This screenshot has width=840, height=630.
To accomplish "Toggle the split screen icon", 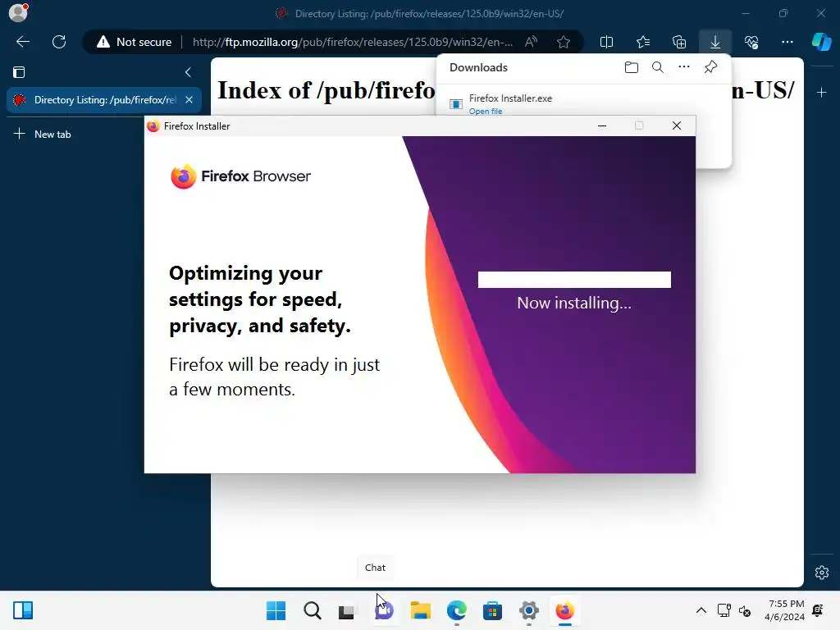I will pyautogui.click(x=606, y=42).
